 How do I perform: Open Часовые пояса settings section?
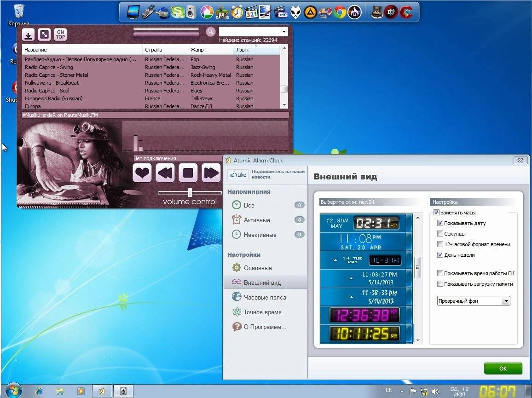tap(266, 297)
